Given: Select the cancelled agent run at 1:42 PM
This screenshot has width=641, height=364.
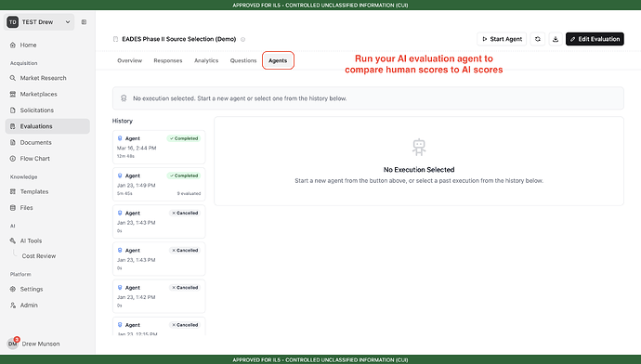Looking at the screenshot, I should (159, 296).
